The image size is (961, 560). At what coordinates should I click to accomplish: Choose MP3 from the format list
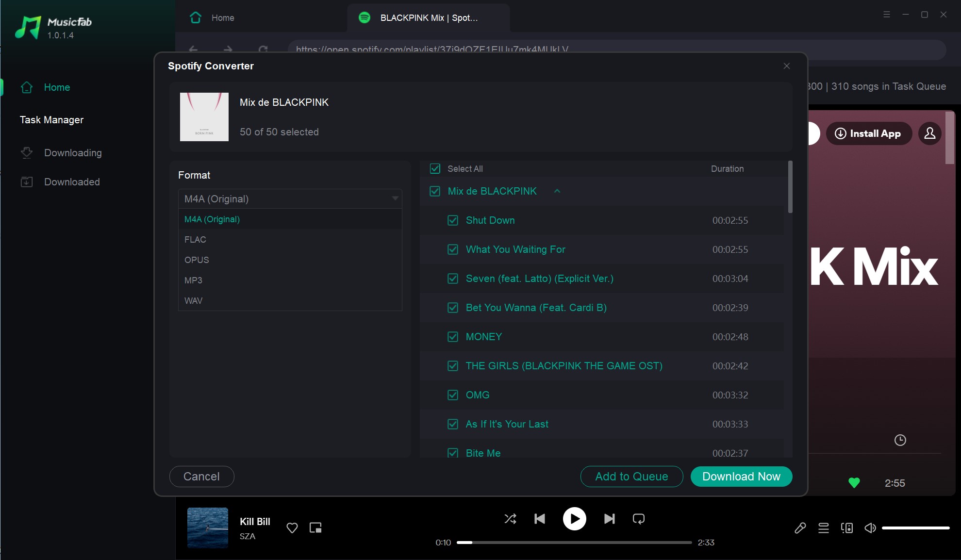(x=290, y=280)
